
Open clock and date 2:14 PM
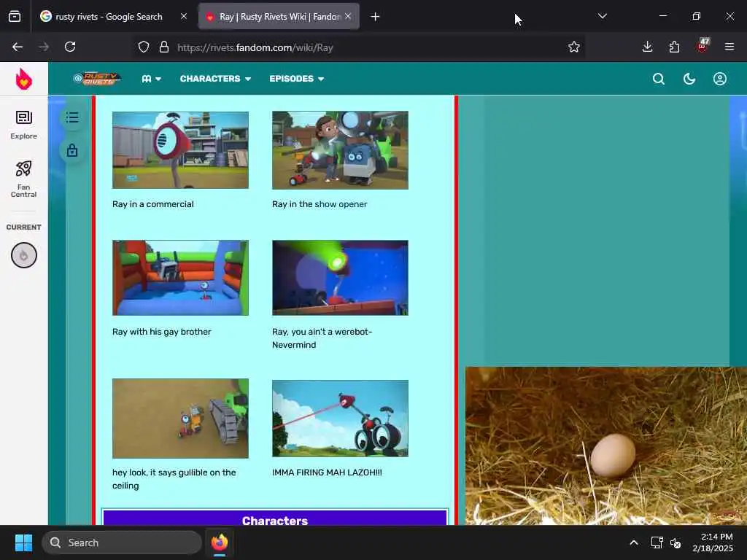713,542
